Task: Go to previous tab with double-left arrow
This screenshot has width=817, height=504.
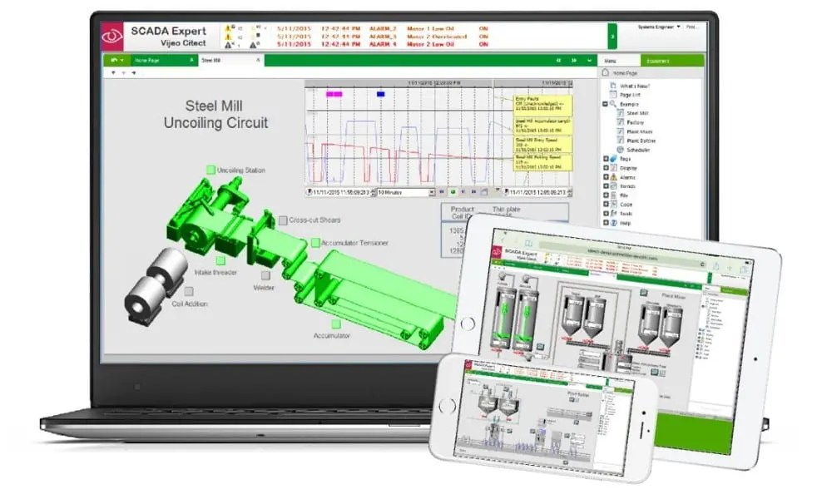Action: (558, 61)
